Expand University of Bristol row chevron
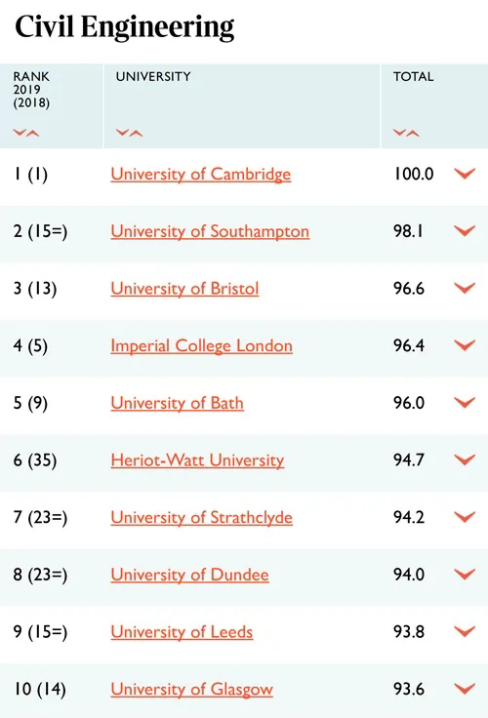The height and width of the screenshot is (718, 488). click(x=465, y=288)
